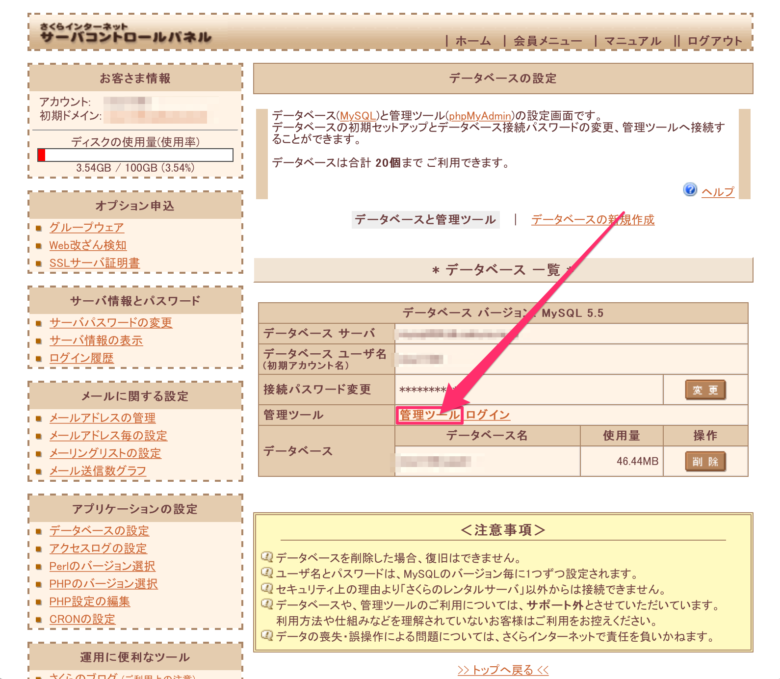Click the 変更 password button
This screenshot has height=679, width=780.
pos(705,390)
